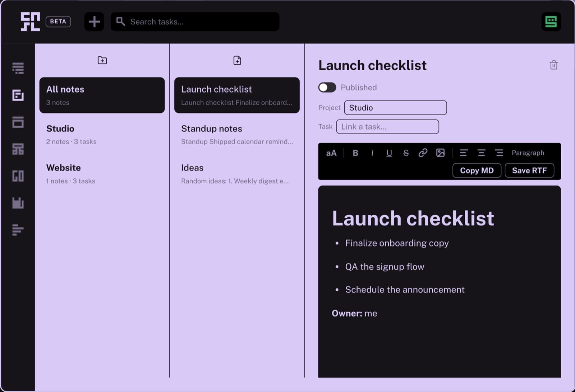
Task: Click the Copy MD button
Action: [477, 171]
